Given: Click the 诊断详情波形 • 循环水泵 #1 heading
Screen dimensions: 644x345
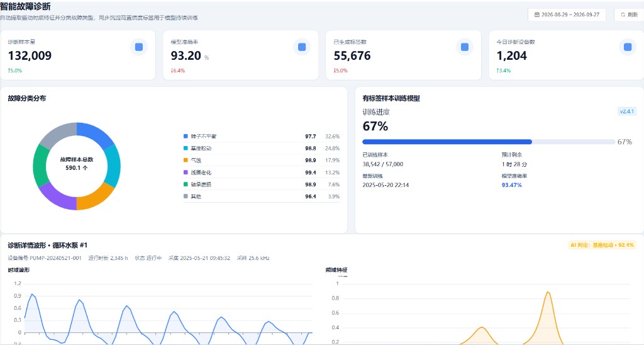Looking at the screenshot, I should click(x=48, y=245).
